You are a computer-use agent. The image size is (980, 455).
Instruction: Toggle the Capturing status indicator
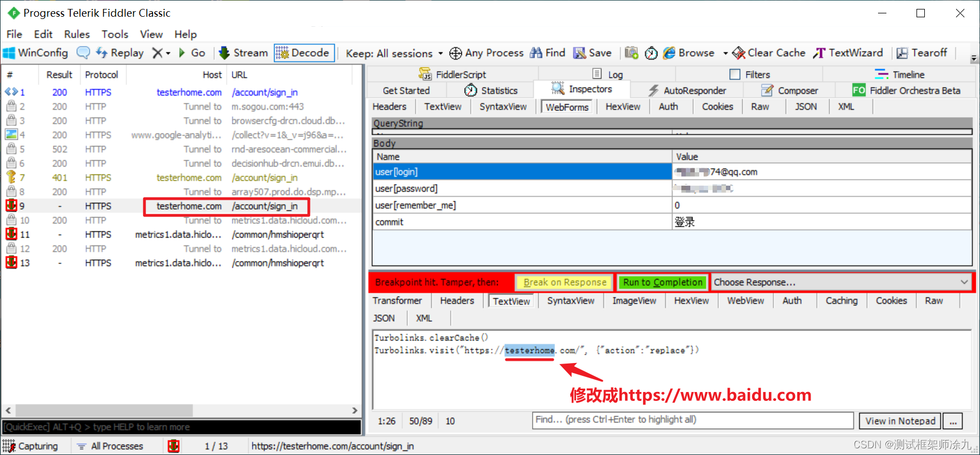click(31, 446)
